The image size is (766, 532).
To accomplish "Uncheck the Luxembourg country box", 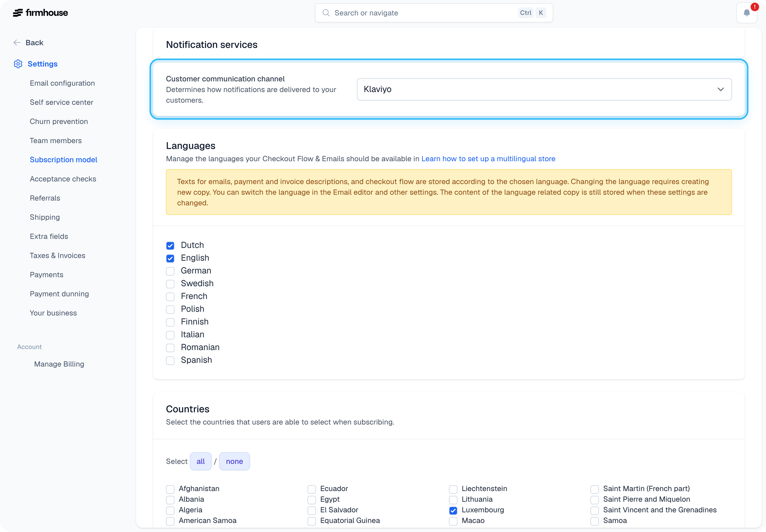I will coord(453,510).
